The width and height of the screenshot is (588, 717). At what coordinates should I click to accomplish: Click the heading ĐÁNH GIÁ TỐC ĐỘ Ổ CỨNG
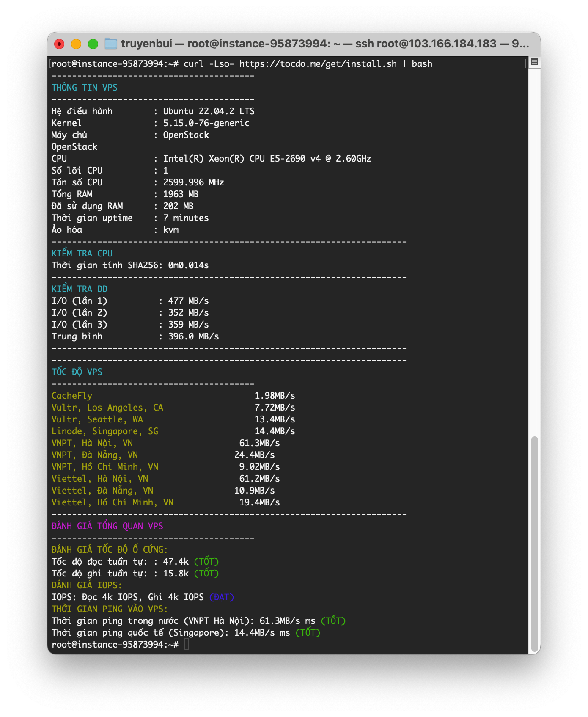tap(110, 549)
